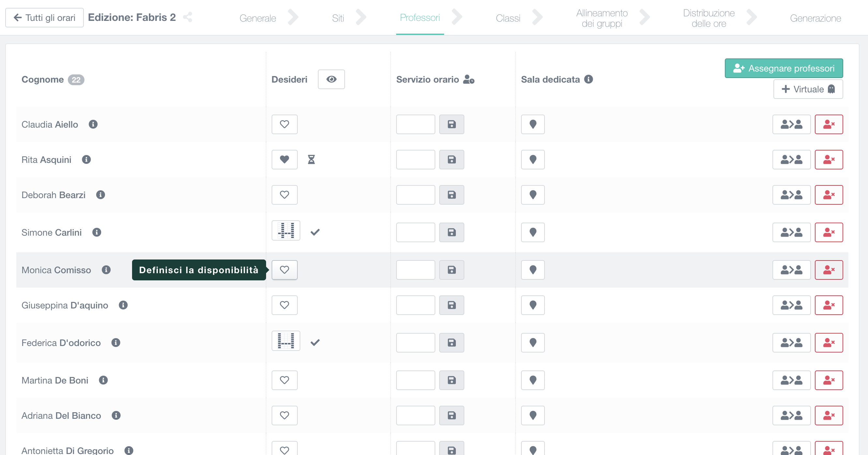The image size is (868, 455).
Task: Switch to the Classi step
Action: pyautogui.click(x=507, y=18)
